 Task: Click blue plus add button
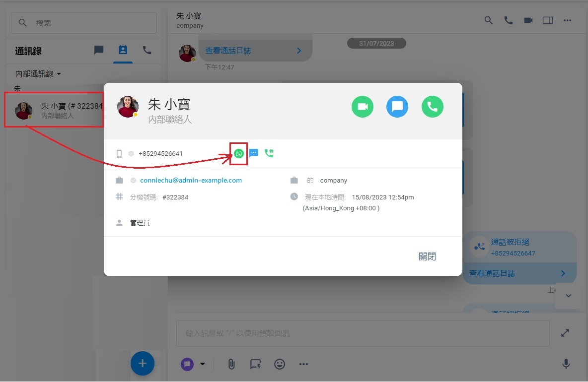click(143, 363)
